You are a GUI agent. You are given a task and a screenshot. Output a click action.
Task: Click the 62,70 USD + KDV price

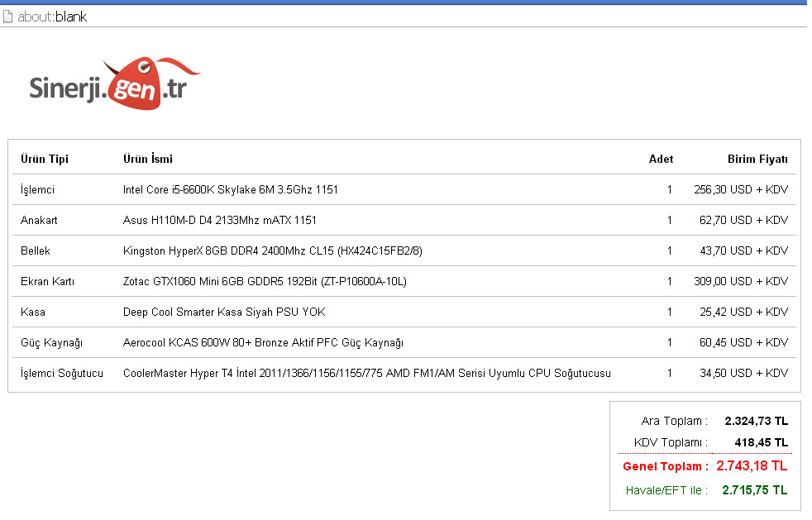(x=743, y=220)
